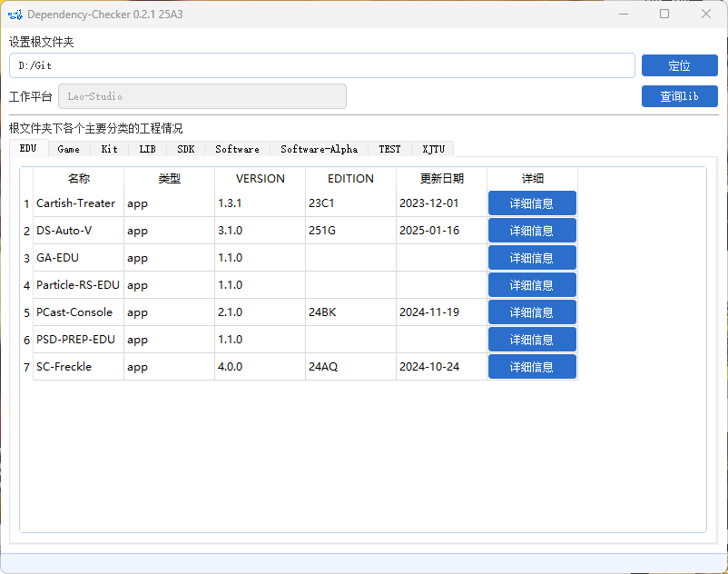The width and height of the screenshot is (728, 574).
Task: Click the Dependency-Checker app icon in title bar
Action: click(15, 15)
